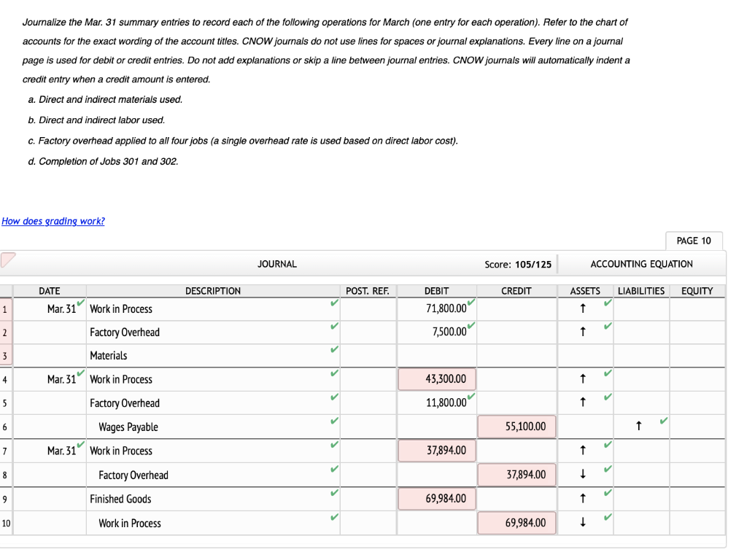Click the liabilities up arrow for Wages Payable
747x560 pixels.
pos(639,426)
